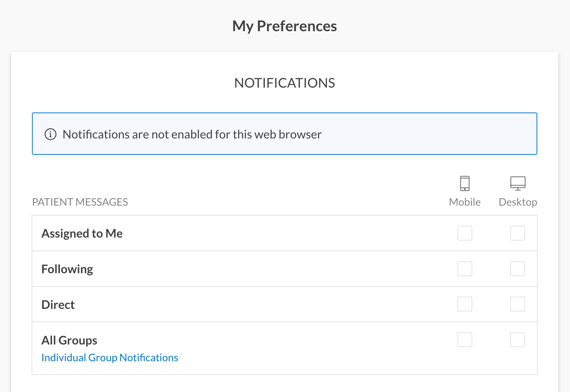Enable Desktop notifications for All Groups
Viewport: 570px width, 392px height.
click(517, 340)
